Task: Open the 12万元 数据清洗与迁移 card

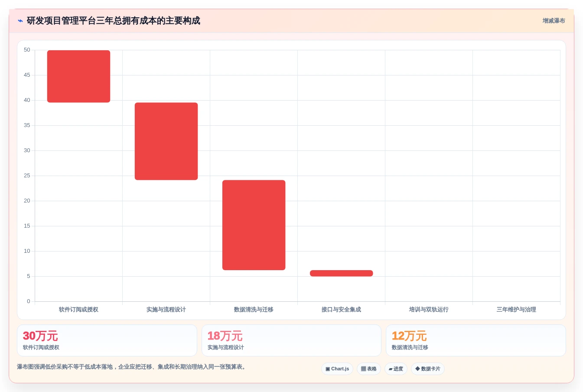Action: pyautogui.click(x=476, y=340)
